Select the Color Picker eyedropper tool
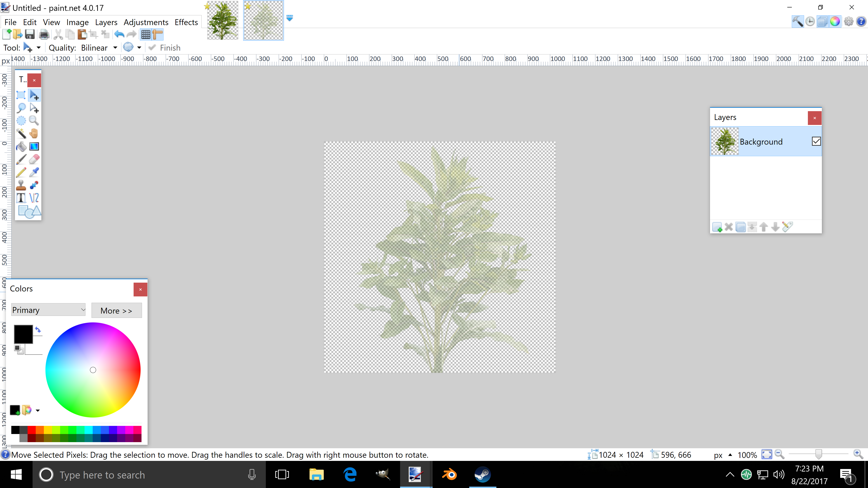 point(34,172)
